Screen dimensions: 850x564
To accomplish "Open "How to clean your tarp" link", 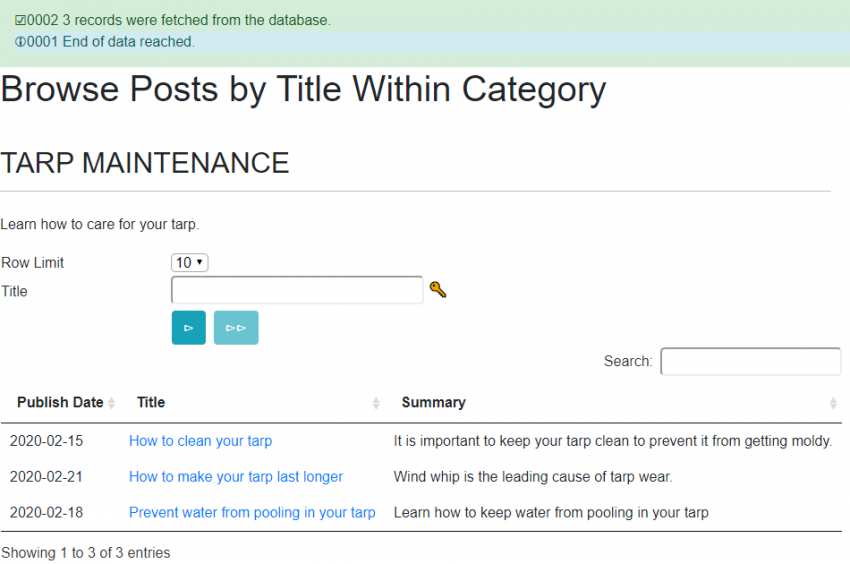I will click(200, 441).
